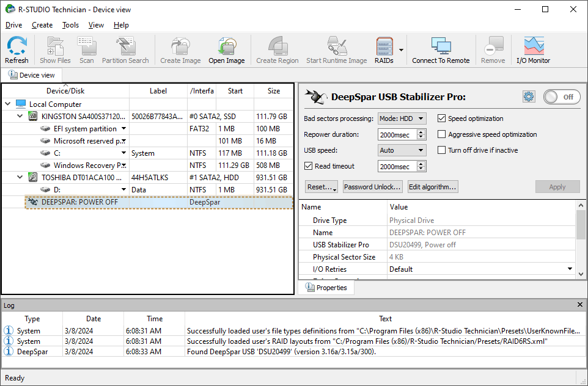Viewport: 588px width, 386px height.
Task: Click the Password Unlock... button
Action: (373, 187)
